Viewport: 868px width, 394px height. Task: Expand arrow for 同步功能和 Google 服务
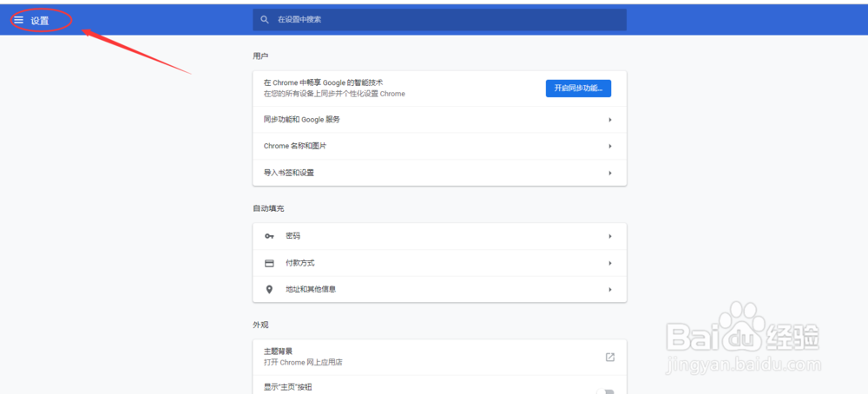[x=610, y=120]
